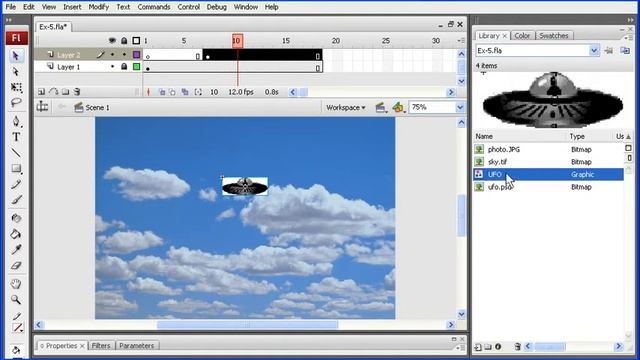Open the Properties panel options menu
This screenshot has height=360, width=640.
coord(460,347)
